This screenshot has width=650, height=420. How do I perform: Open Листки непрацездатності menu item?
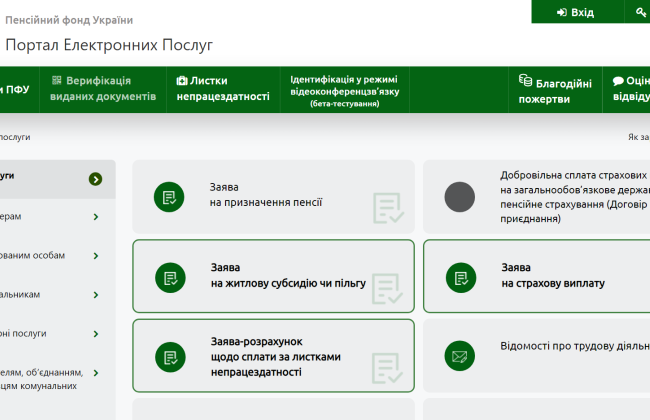(223, 89)
